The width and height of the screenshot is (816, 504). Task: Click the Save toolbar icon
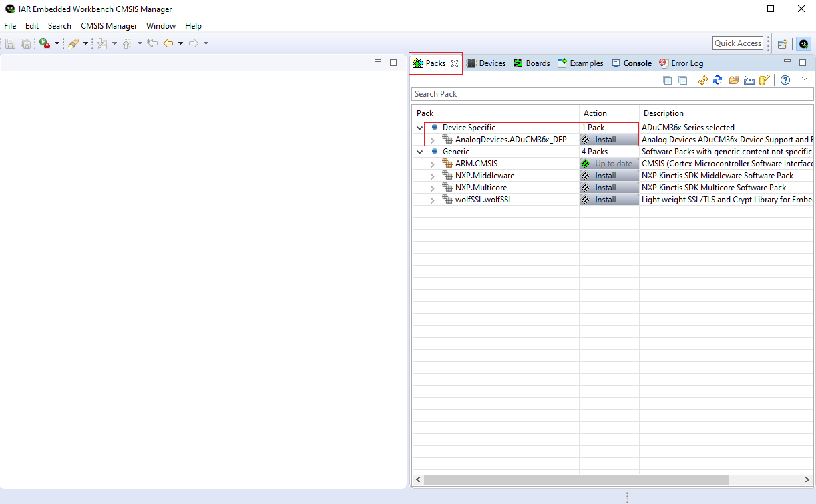(10, 43)
